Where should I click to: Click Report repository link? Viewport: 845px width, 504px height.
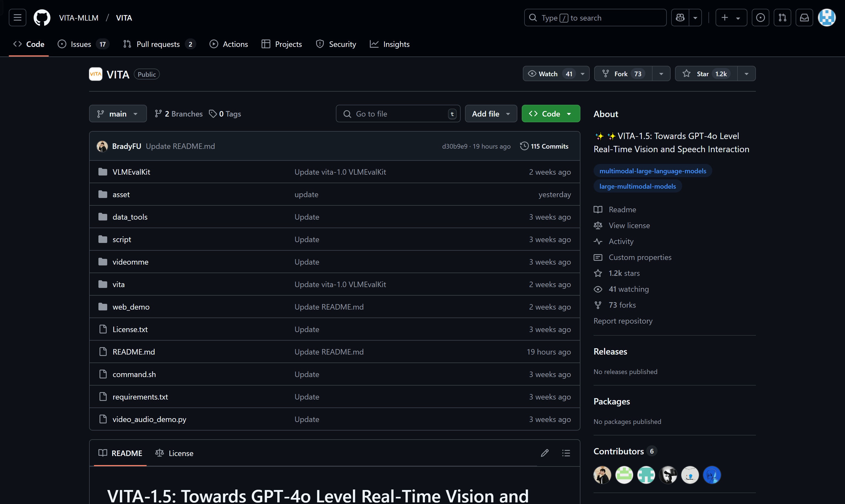623,321
